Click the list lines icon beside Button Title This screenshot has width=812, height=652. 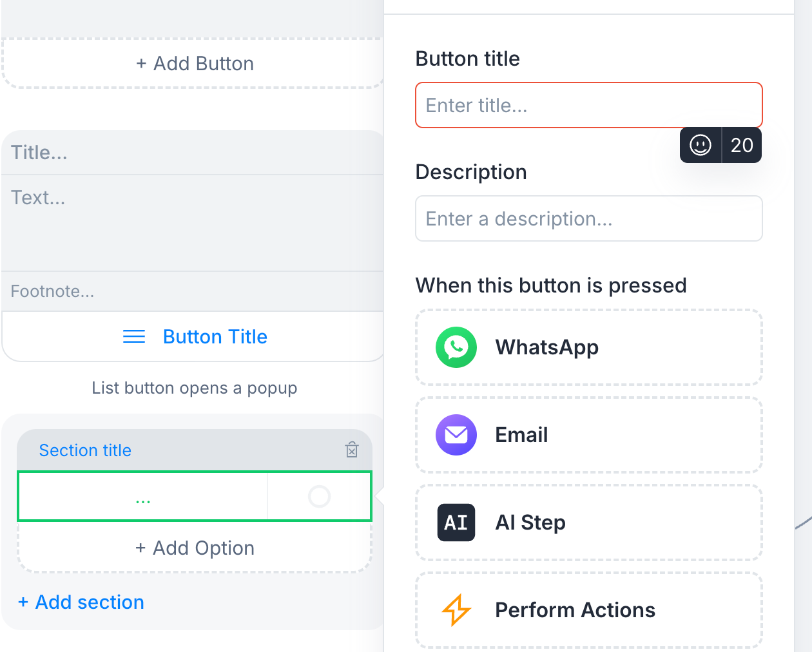134,337
